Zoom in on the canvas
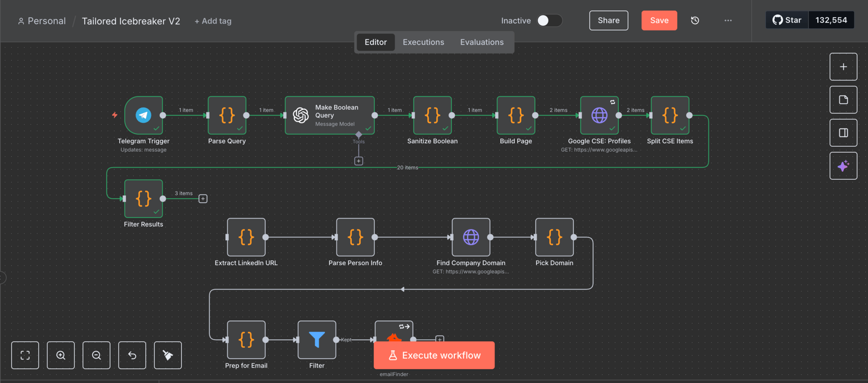868x383 pixels. click(x=61, y=355)
